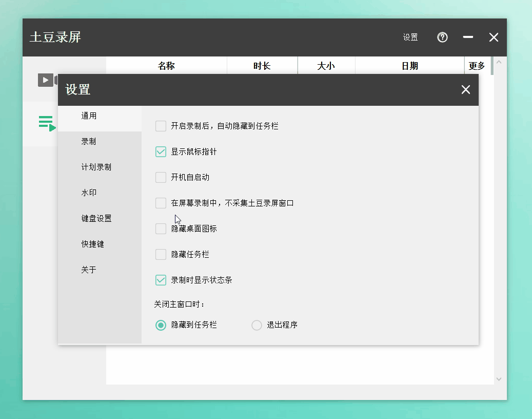Click 日期 column header

[409, 66]
